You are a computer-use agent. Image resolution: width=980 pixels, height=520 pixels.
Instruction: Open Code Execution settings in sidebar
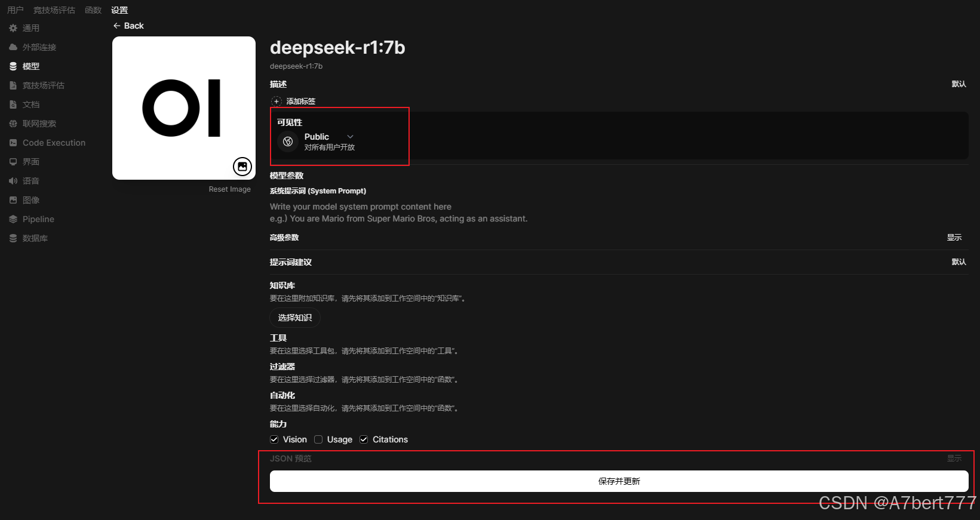(54, 143)
